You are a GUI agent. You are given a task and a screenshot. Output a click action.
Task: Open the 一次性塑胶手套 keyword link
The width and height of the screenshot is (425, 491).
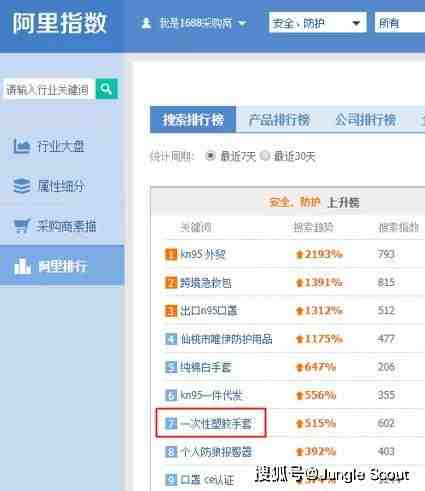[x=216, y=423]
